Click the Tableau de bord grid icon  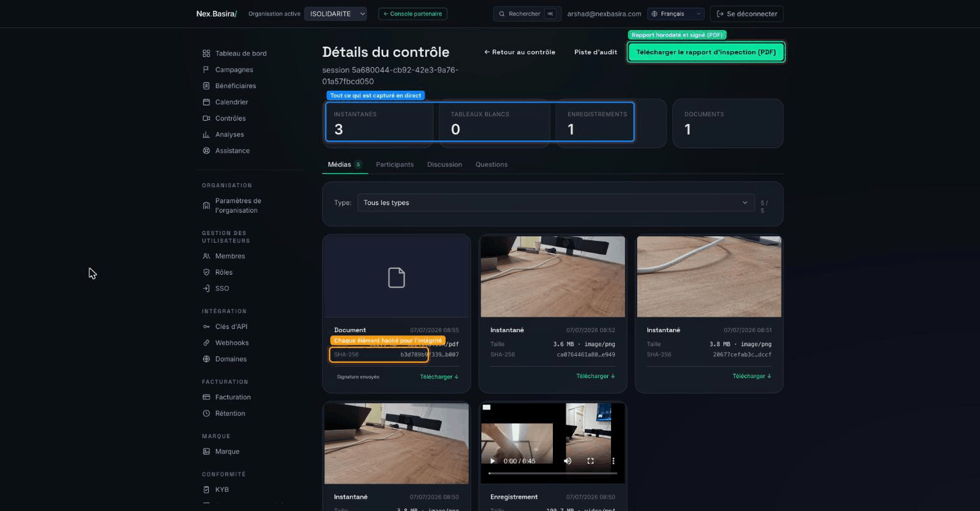point(206,54)
